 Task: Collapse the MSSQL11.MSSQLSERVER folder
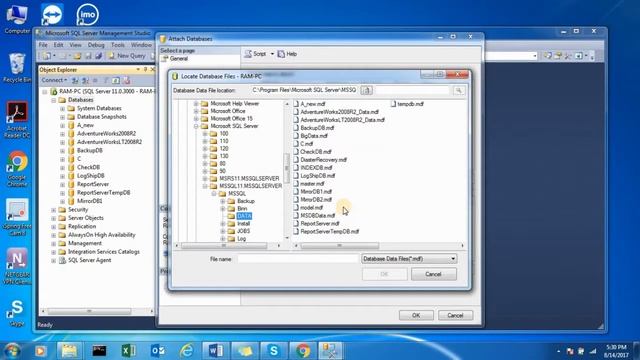[x=205, y=186]
